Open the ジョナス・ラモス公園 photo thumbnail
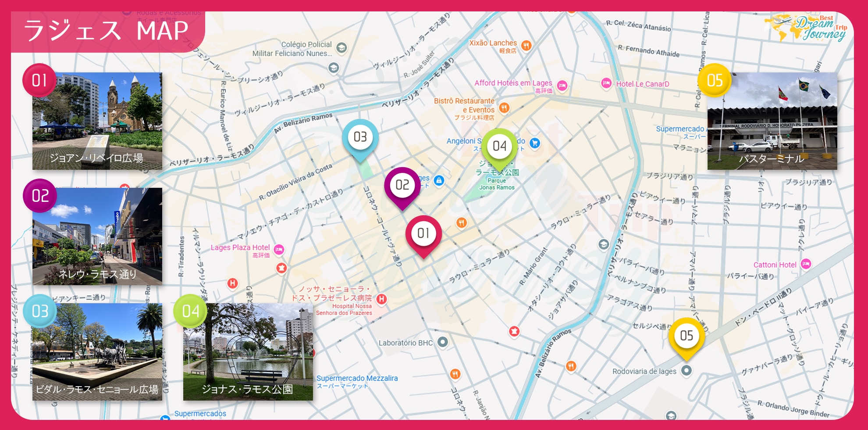 pyautogui.click(x=248, y=352)
